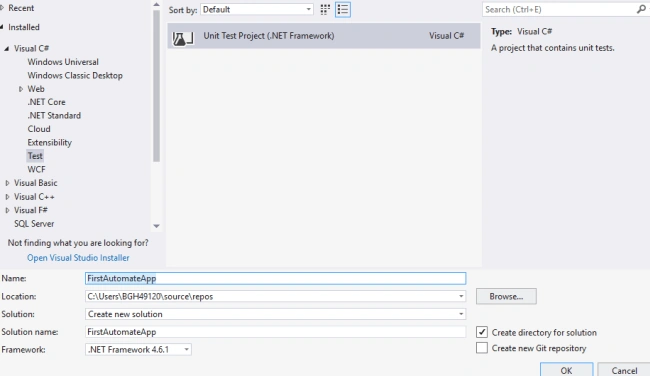Expand the Recent section arrow
Viewport: 650px width, 376px height.
(2, 8)
